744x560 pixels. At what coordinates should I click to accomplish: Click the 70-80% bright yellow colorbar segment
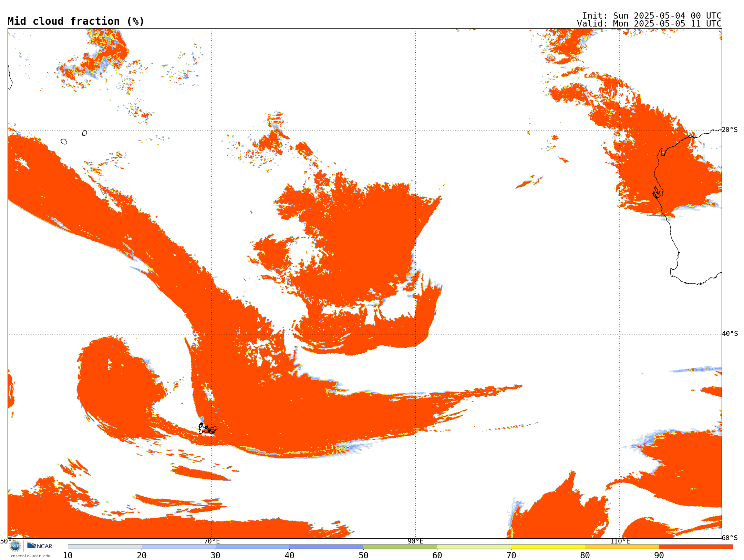[548, 547]
